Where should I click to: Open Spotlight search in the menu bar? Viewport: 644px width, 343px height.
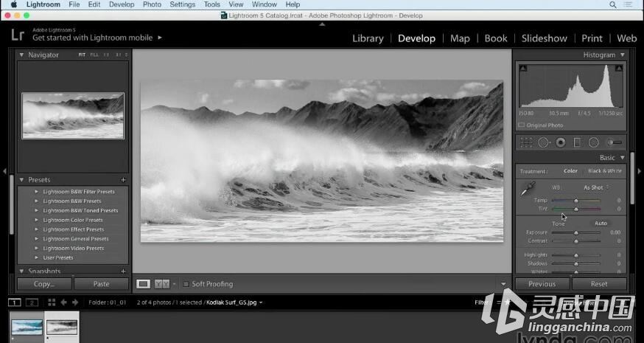pyautogui.click(x=612, y=4)
